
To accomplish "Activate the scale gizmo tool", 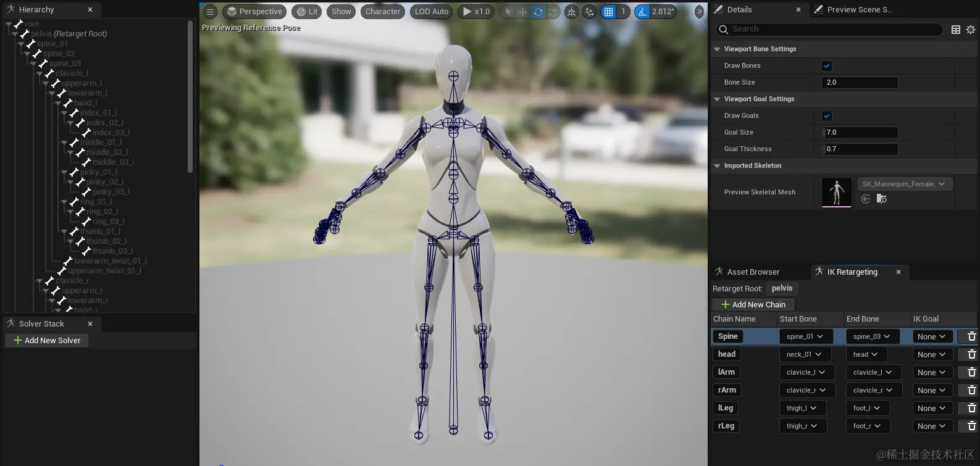I will click(x=553, y=12).
